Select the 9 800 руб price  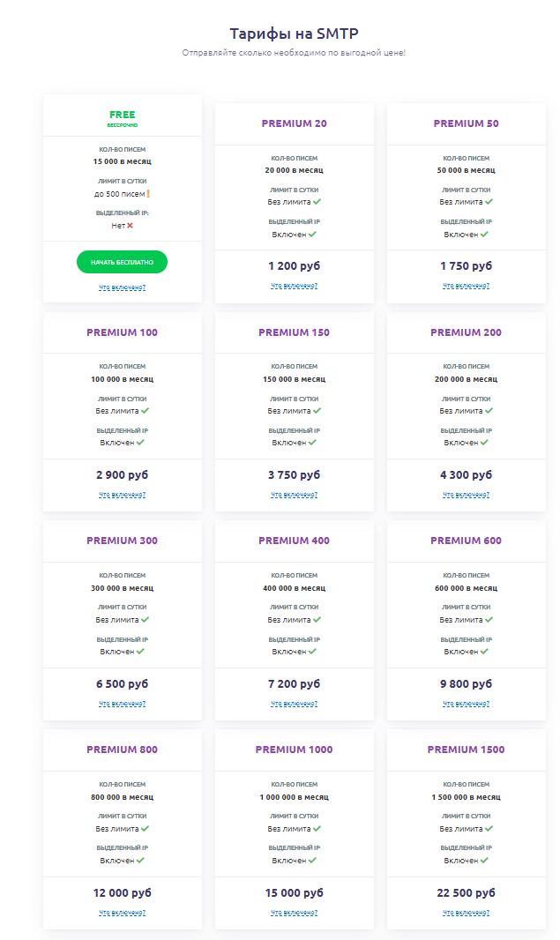[x=466, y=684]
